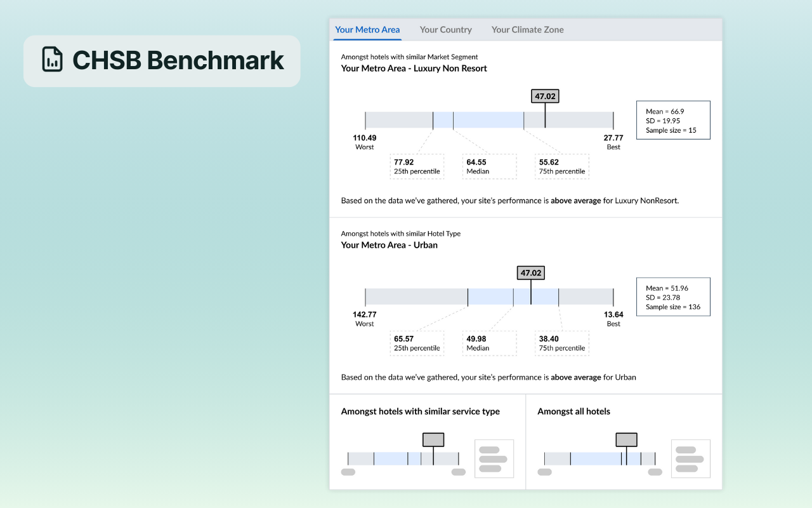
Task: Click the median value "64.55"
Action: 476,162
